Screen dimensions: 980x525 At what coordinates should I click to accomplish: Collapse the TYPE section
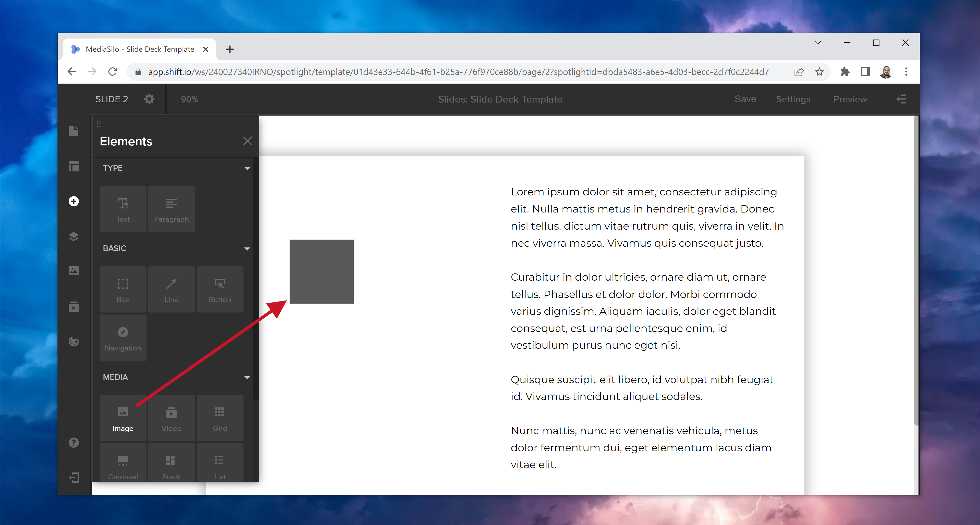(247, 168)
